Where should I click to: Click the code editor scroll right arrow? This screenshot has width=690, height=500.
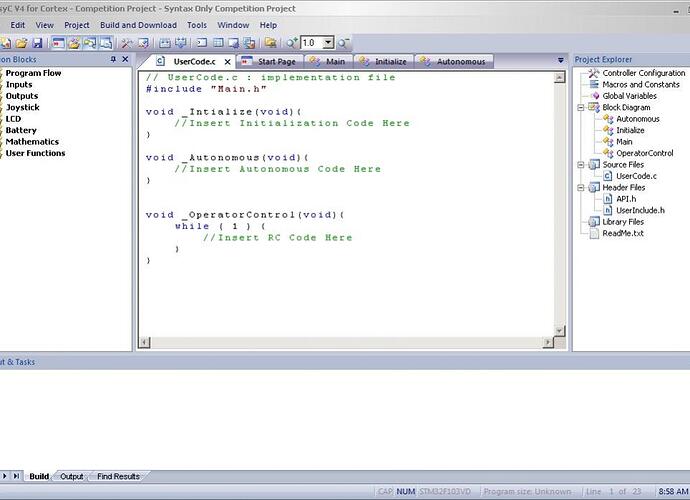point(548,342)
